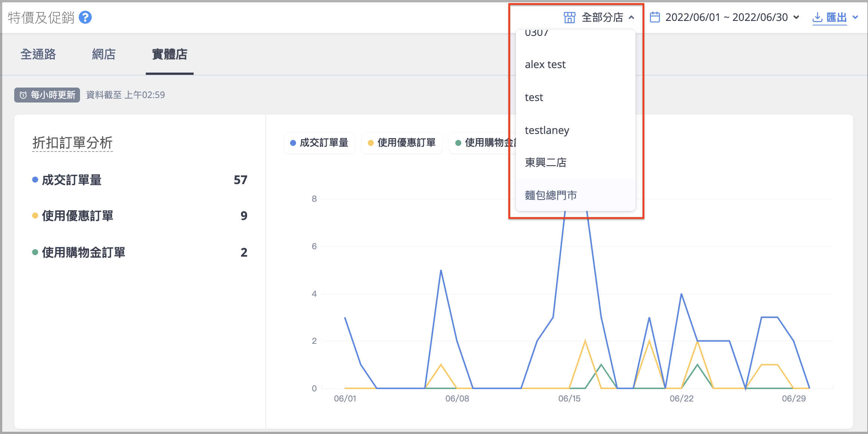Choose test from branch list
Image resolution: width=868 pixels, height=434 pixels.
576,97
